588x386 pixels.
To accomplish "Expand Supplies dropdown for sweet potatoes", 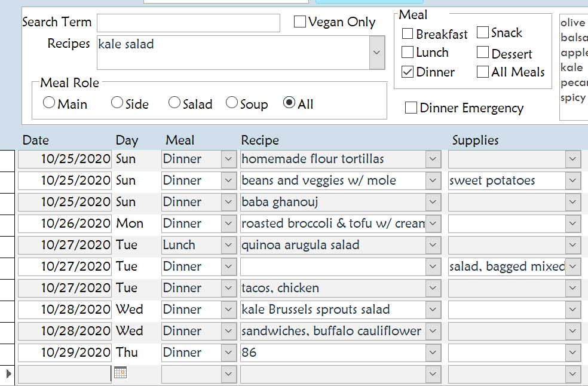I will (x=573, y=180).
